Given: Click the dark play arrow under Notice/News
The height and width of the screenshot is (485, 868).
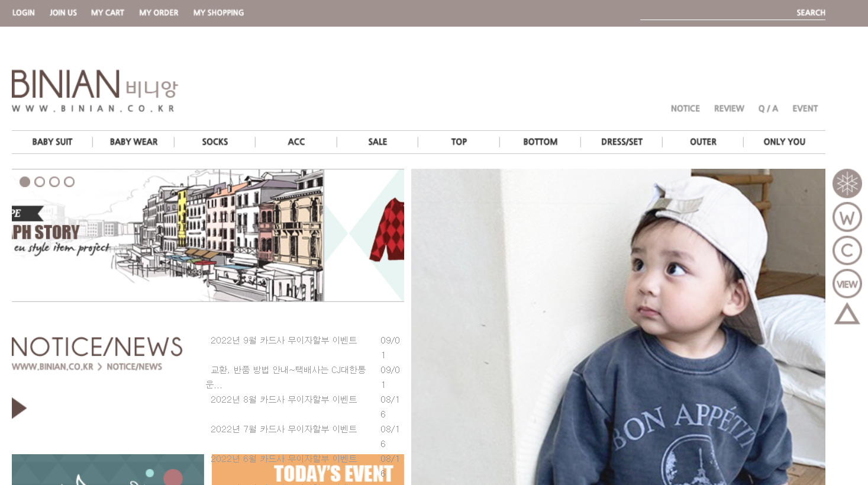Looking at the screenshot, I should 19,408.
